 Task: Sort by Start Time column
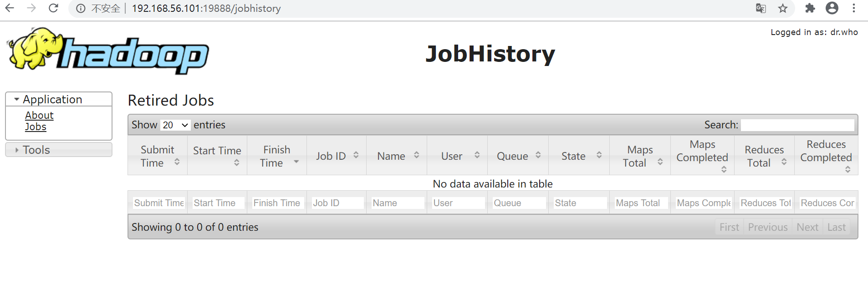tap(217, 156)
